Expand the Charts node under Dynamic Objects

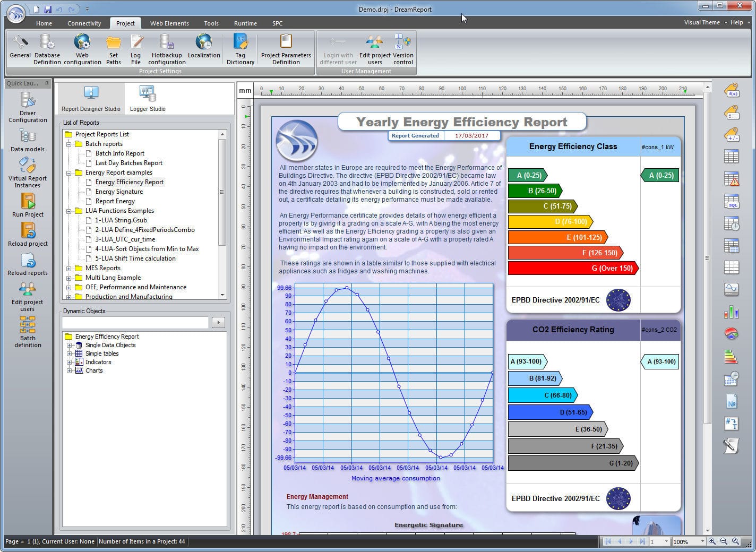point(70,370)
